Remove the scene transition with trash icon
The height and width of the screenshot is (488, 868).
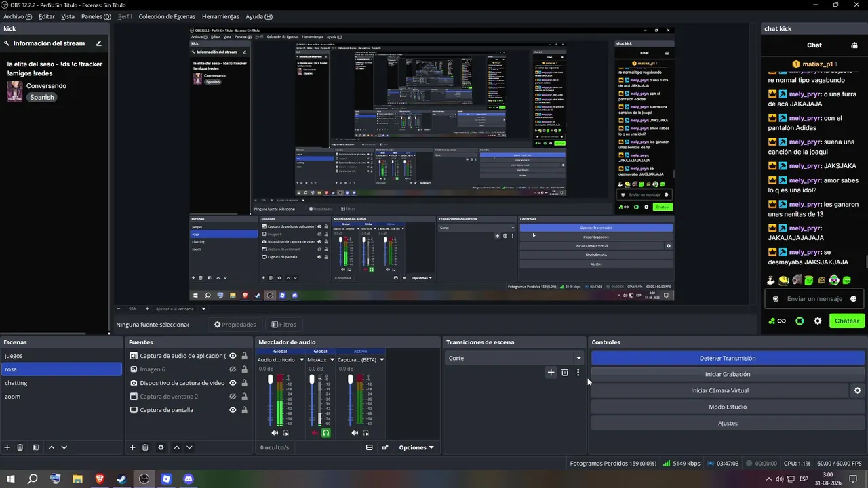pos(564,372)
